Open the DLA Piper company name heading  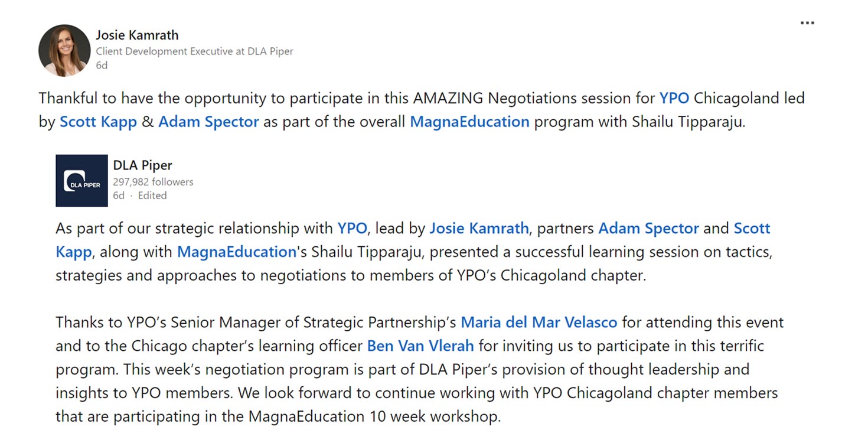click(x=143, y=165)
